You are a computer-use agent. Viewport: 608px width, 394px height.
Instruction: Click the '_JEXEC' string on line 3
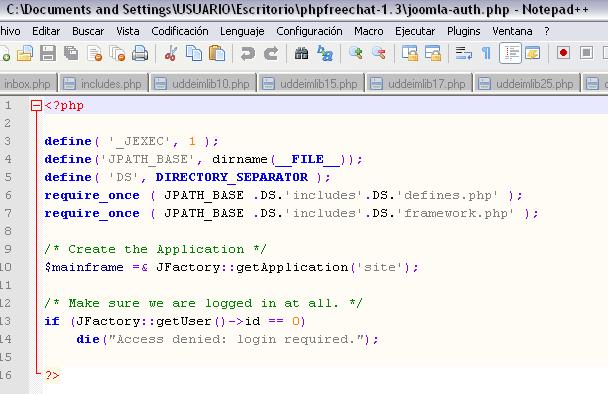pyautogui.click(x=139, y=141)
